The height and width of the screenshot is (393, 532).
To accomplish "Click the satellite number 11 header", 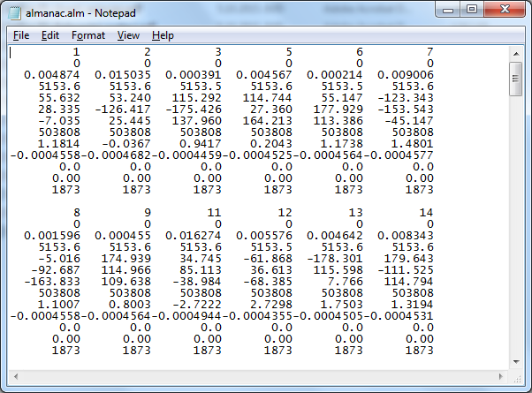I will [214, 213].
